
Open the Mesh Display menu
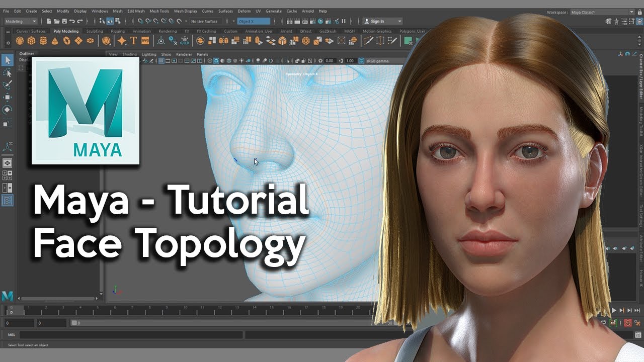pos(186,11)
